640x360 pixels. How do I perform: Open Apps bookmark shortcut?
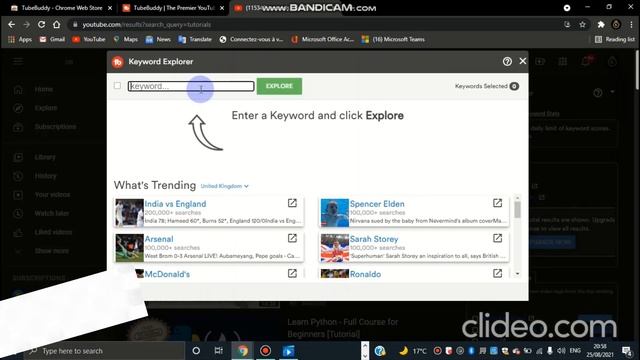[x=20, y=39]
